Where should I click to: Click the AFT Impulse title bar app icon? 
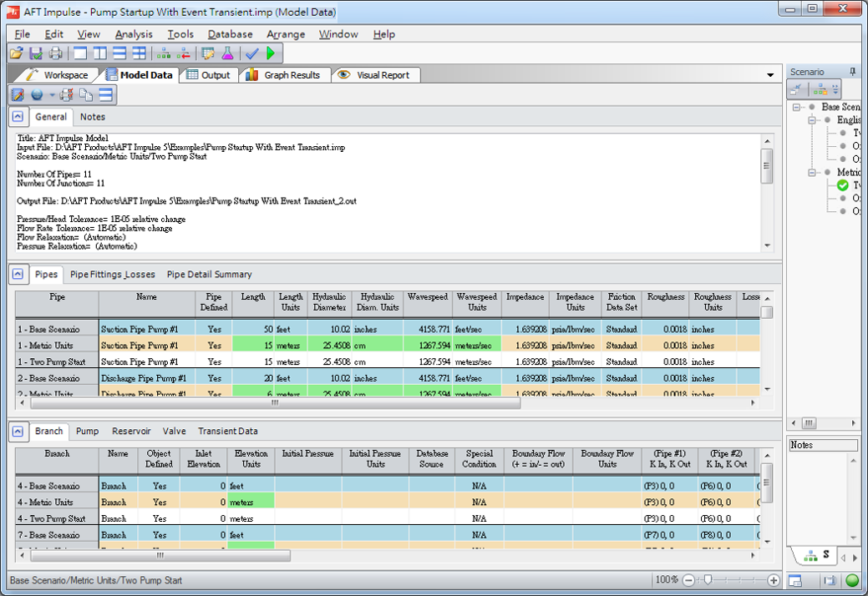(13, 12)
